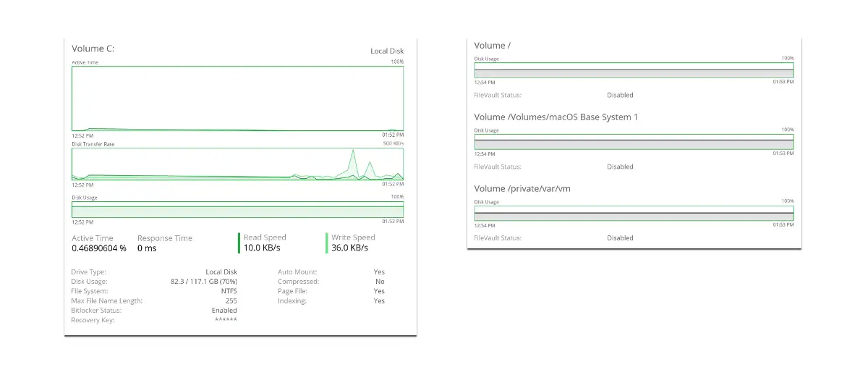Click "FileVault Status:" label under Volume /
This screenshot has width=868, height=370.
498,95
